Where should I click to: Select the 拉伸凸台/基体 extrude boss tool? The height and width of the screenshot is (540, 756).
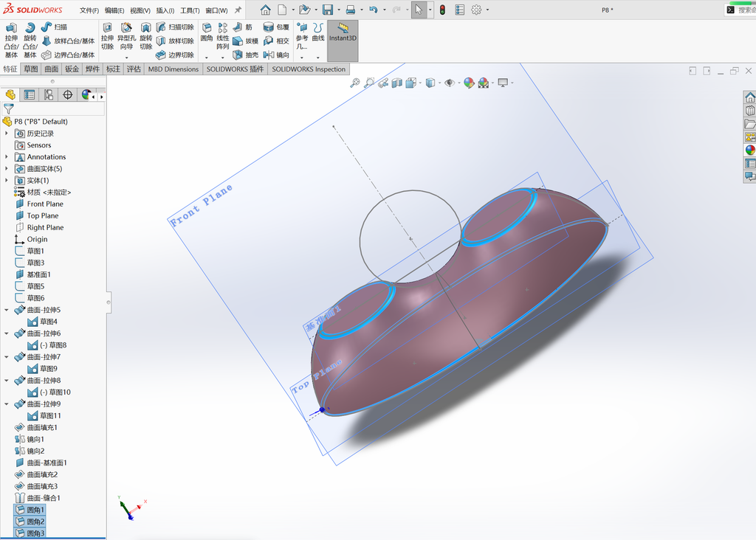click(11, 41)
